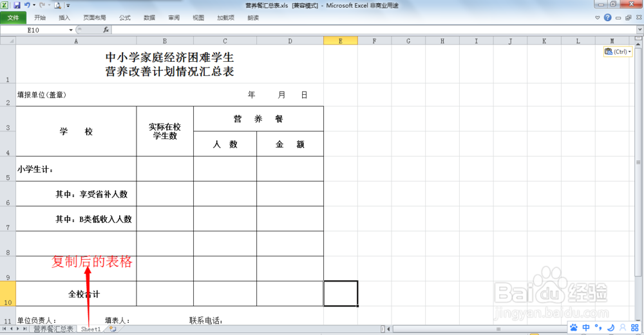Select column B header

tap(165, 41)
